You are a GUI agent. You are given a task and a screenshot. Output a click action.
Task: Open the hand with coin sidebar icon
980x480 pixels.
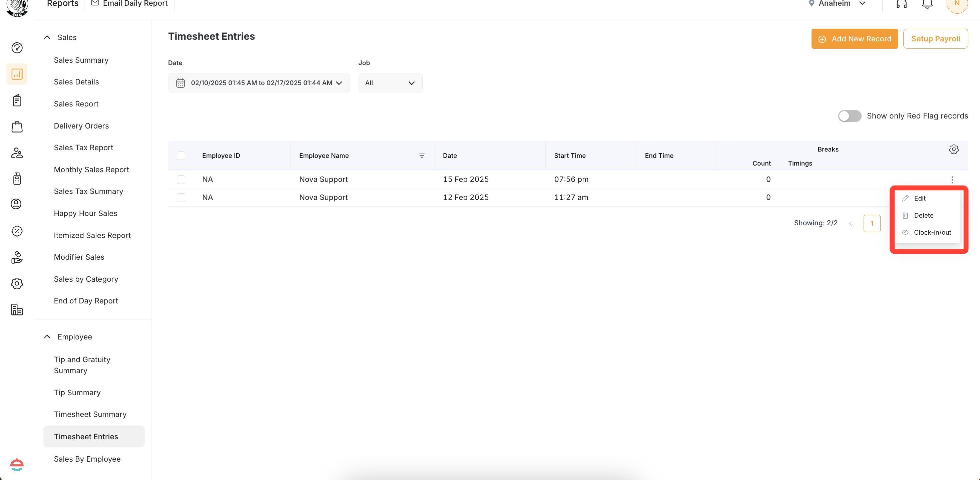[17, 258]
